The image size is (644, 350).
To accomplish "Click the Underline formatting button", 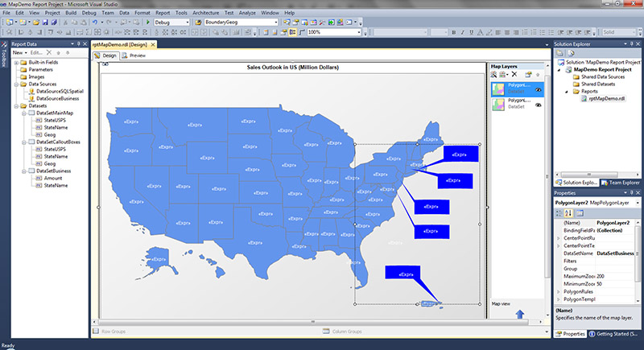I will [471, 32].
